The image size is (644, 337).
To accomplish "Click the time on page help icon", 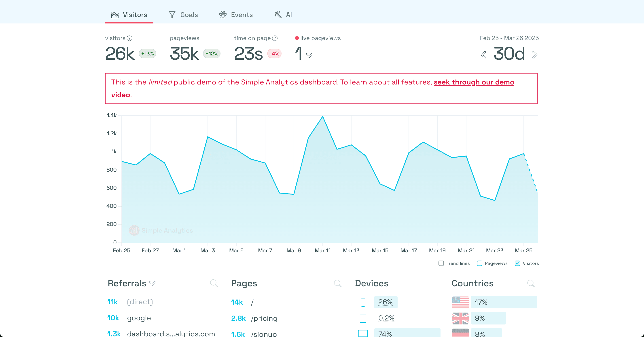I will click(275, 38).
